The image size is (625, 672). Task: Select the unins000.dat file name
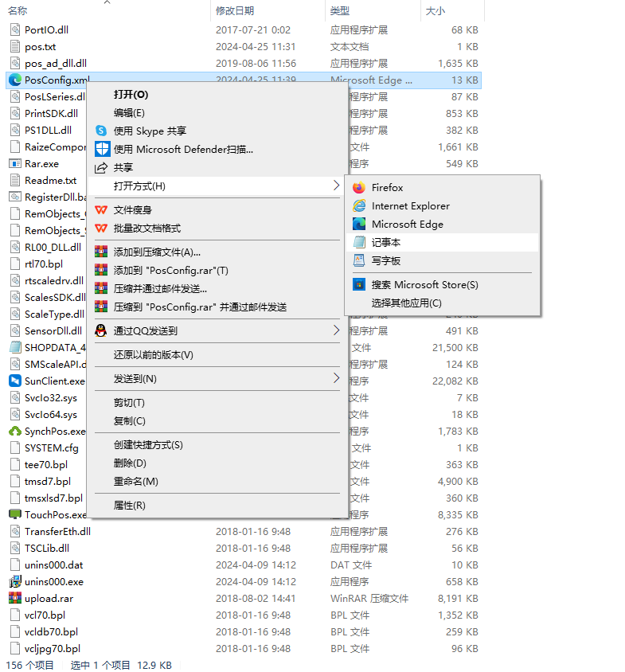(x=53, y=565)
